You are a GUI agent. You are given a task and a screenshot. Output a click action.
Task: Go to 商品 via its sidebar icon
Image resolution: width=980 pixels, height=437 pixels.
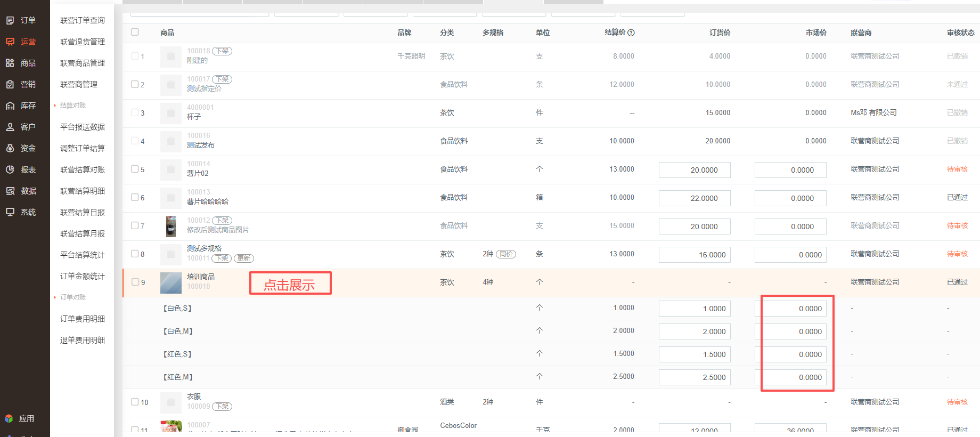click(10, 63)
